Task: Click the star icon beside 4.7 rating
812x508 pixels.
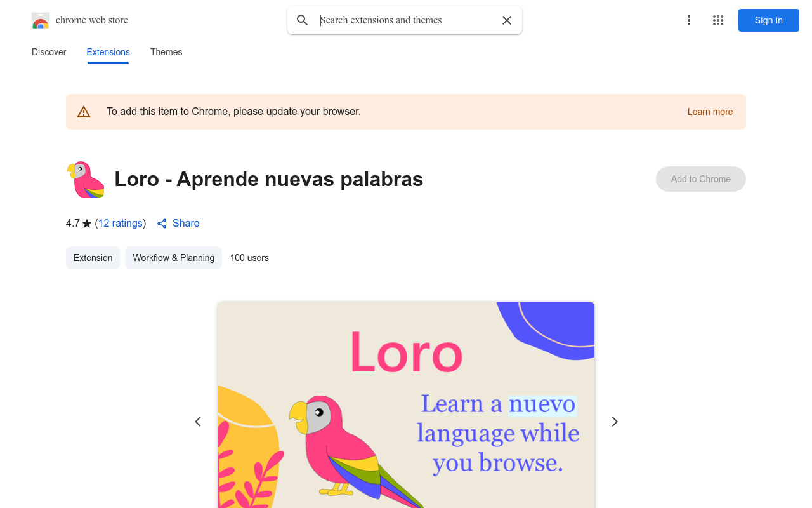Action: [87, 224]
